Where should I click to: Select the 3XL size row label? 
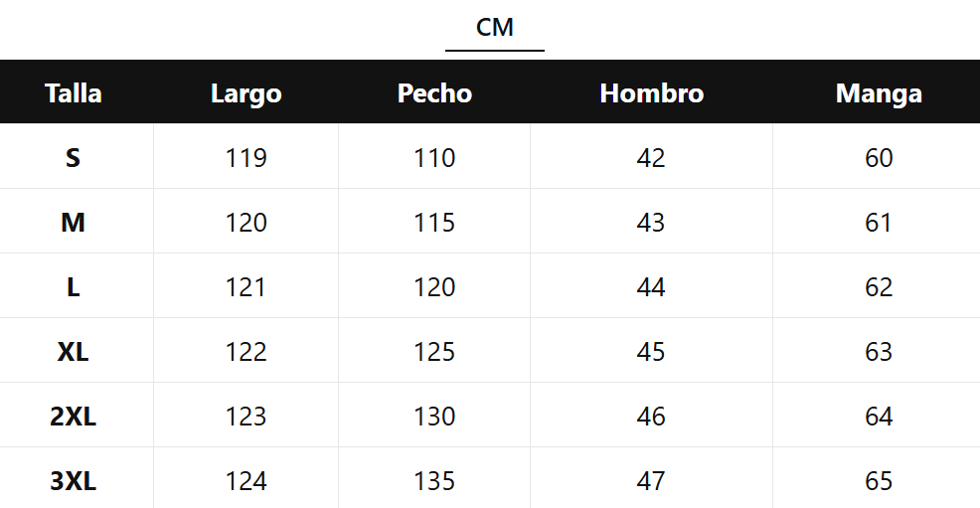(74, 481)
